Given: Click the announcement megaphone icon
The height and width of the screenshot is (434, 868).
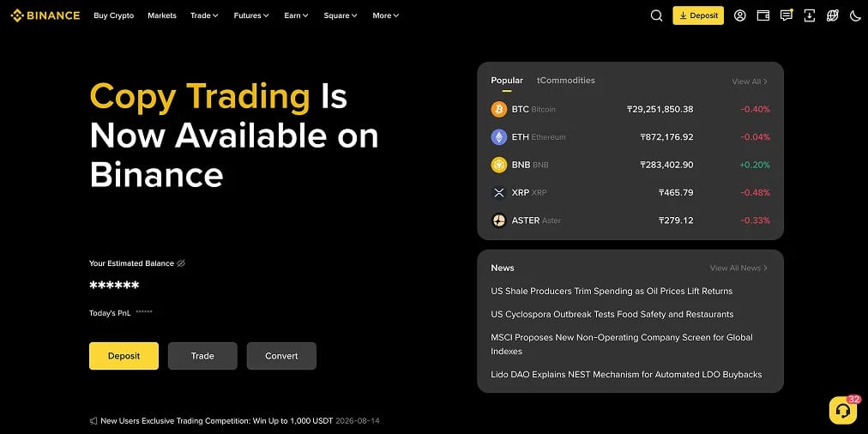Looking at the screenshot, I should 93,421.
